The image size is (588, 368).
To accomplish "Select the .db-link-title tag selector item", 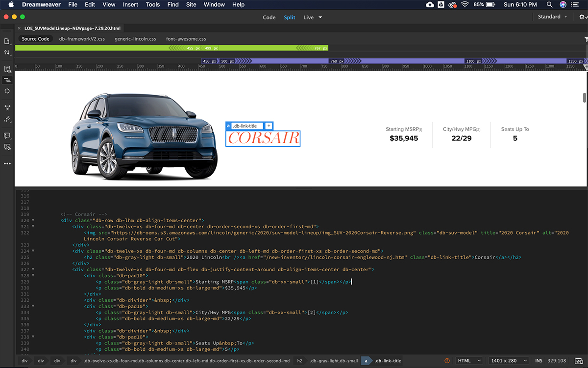I will pos(387,361).
